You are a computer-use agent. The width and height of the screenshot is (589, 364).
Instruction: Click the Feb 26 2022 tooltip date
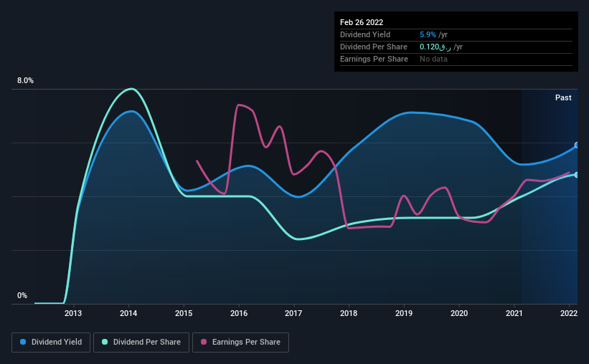click(362, 22)
